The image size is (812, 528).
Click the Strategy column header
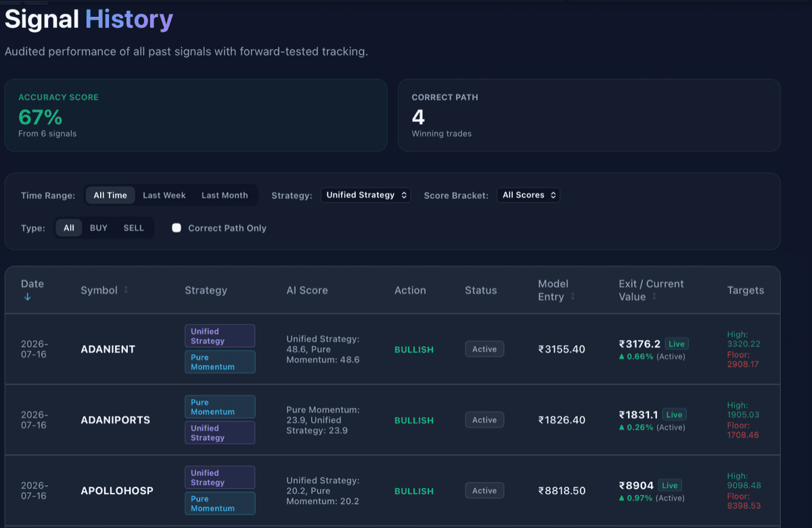point(206,290)
